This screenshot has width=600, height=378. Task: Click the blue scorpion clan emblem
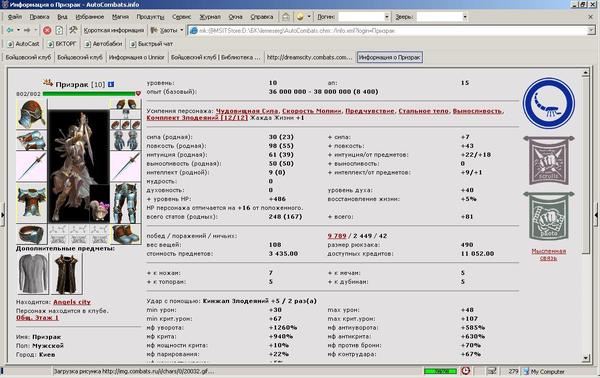tap(549, 103)
